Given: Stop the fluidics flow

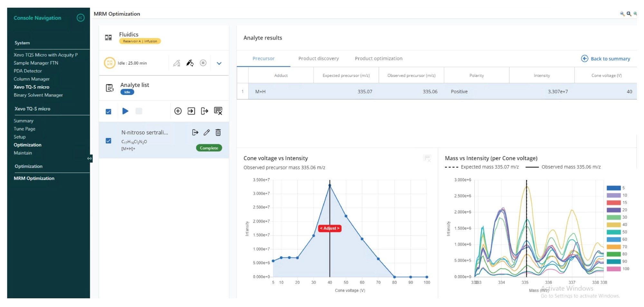Looking at the screenshot, I should [x=203, y=63].
